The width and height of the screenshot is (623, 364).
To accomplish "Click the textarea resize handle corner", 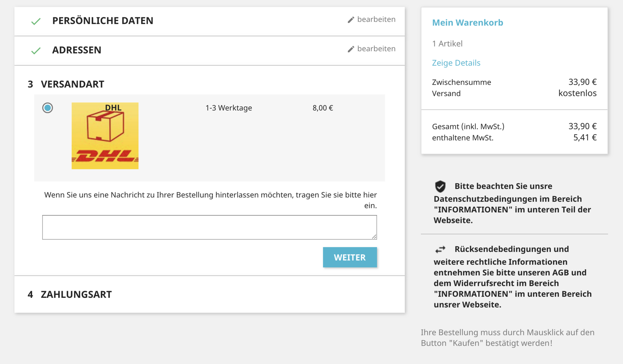I will [374, 237].
